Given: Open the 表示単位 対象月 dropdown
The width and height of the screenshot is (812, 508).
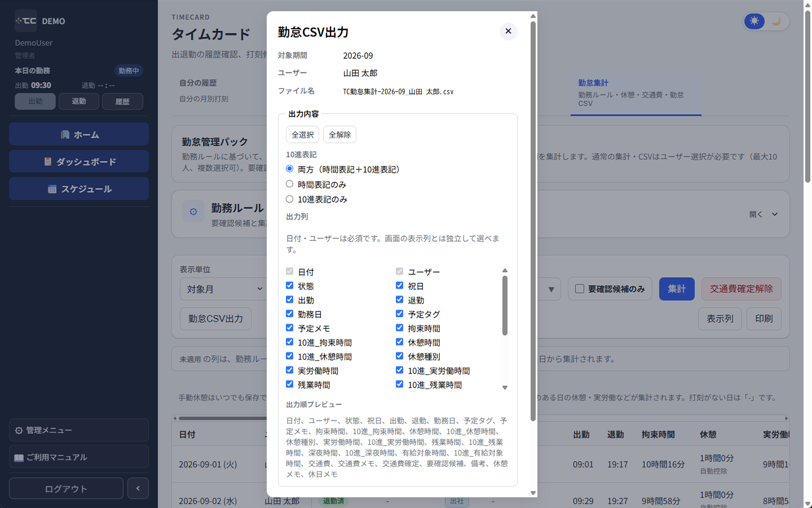Looking at the screenshot, I should (224, 289).
